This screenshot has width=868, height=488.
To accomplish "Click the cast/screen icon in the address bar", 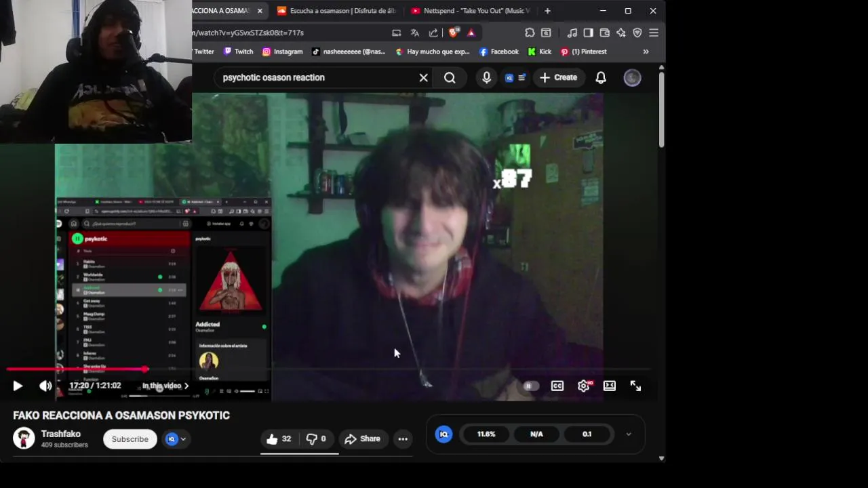I will pos(397,33).
